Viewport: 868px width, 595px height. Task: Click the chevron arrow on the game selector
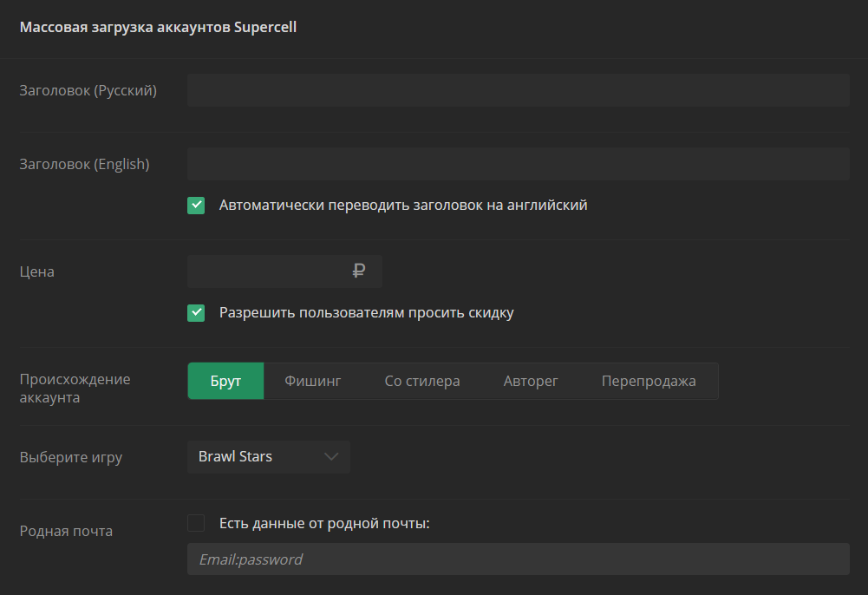click(x=330, y=457)
